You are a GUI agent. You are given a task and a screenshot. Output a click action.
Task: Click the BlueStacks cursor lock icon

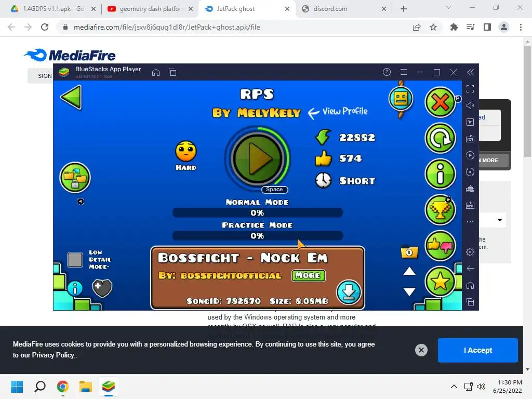tap(470, 122)
